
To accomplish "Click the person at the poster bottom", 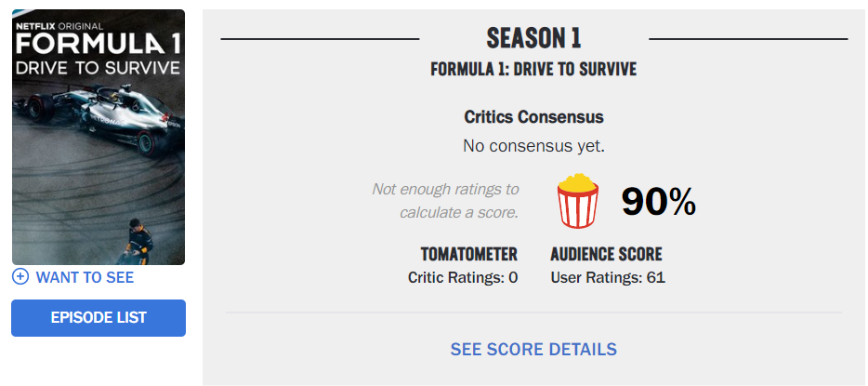I will 137,242.
